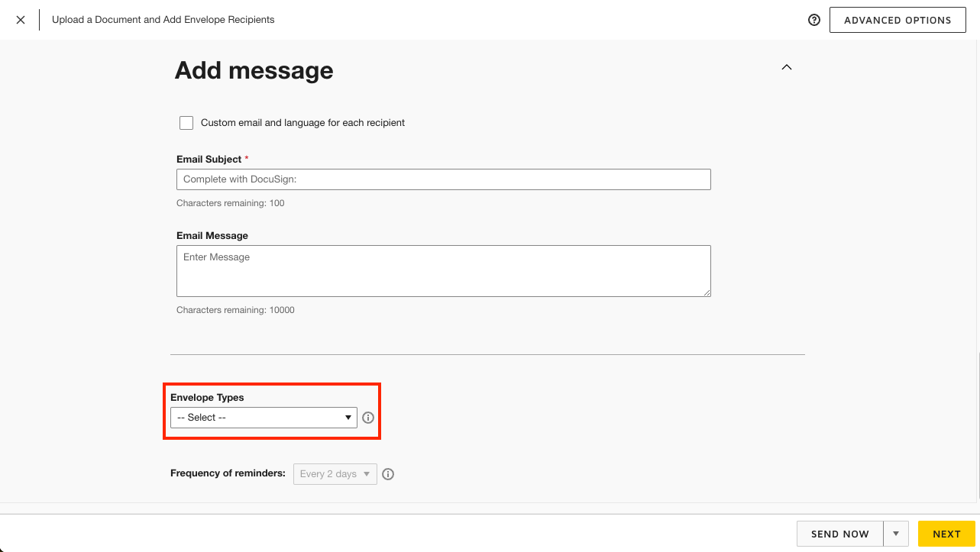Show info for Frequency of reminders
The image size is (980, 552).
pyautogui.click(x=388, y=474)
